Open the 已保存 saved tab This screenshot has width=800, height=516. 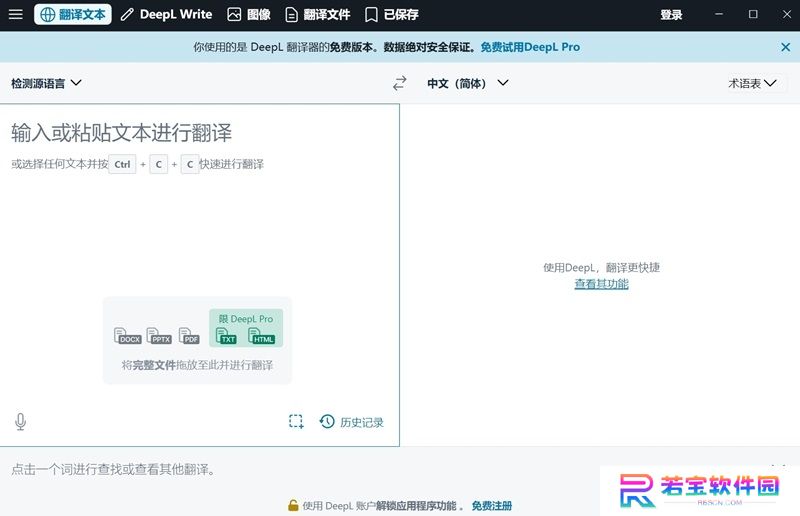pos(392,14)
